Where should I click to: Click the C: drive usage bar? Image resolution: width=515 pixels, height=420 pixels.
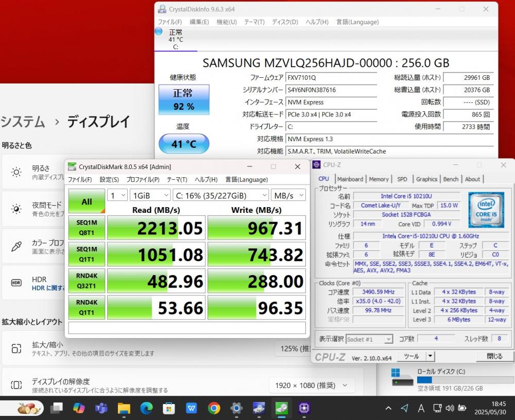465,380
